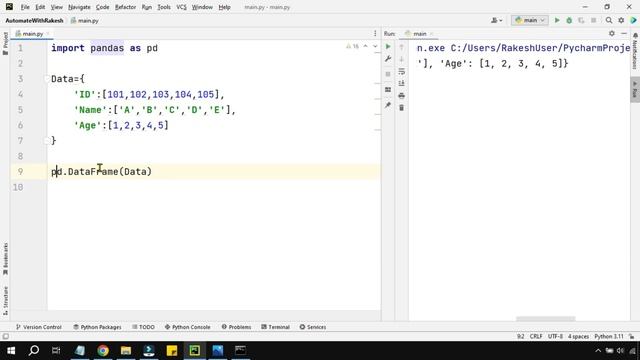Open the Run menu
Screen dimensions: 640x360
pyautogui.click(x=147, y=7)
